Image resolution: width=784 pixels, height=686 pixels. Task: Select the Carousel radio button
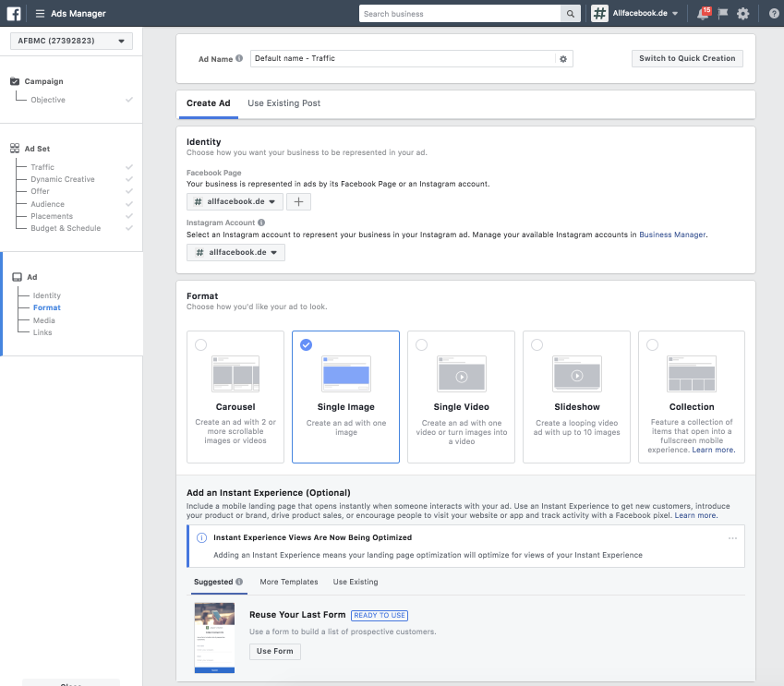(x=201, y=345)
